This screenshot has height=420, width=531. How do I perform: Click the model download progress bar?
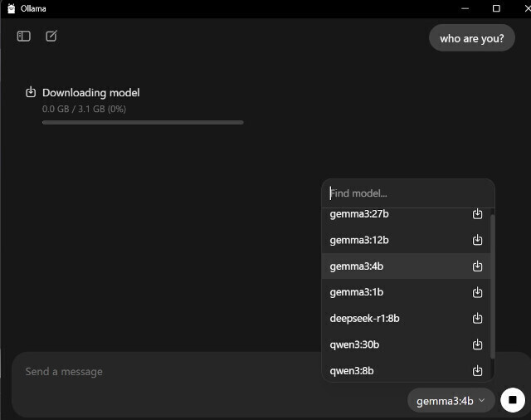(143, 123)
